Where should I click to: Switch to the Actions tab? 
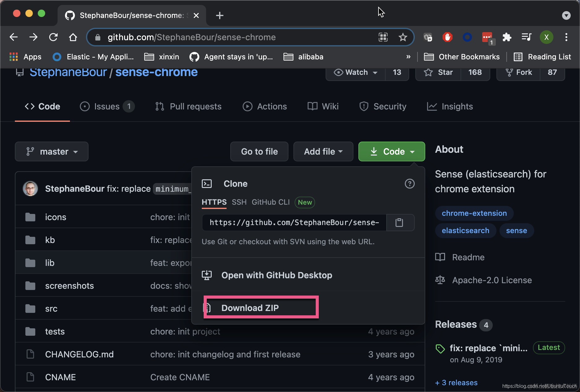(x=265, y=106)
